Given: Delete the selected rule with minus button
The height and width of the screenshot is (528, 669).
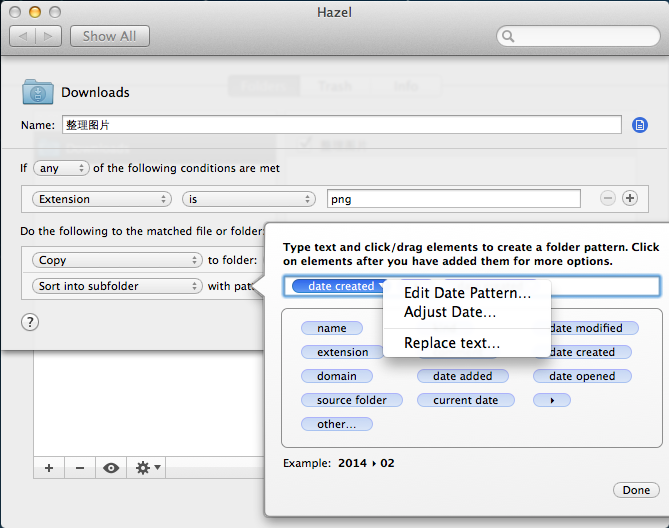Looking at the screenshot, I should click(x=80, y=468).
